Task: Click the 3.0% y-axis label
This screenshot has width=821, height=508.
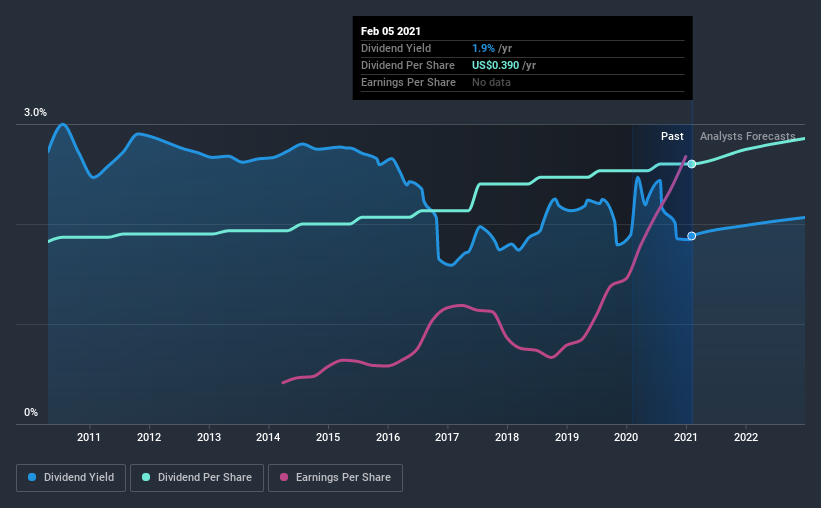Action: (x=35, y=112)
